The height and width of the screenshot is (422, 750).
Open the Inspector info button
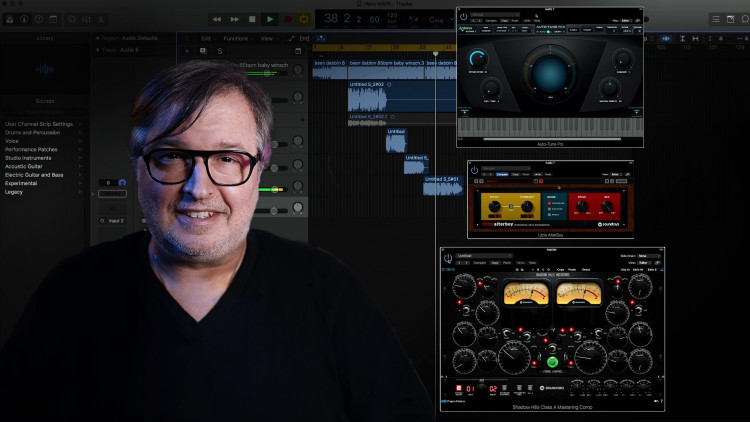[24, 19]
